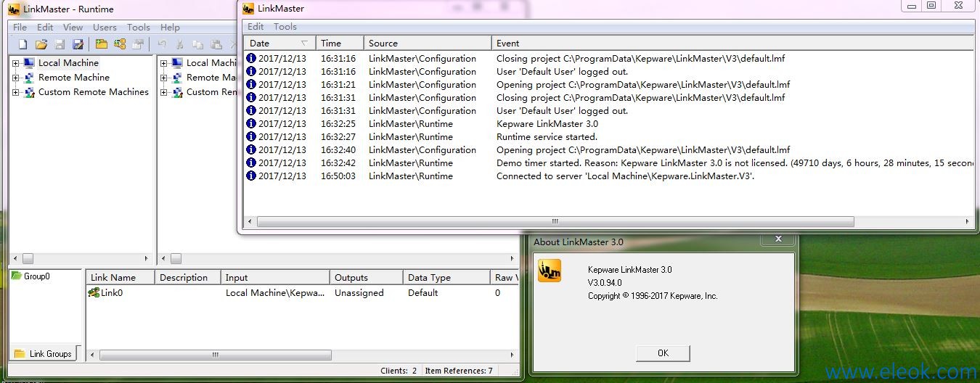Open the Help menu
This screenshot has height=383, width=980.
[170, 28]
